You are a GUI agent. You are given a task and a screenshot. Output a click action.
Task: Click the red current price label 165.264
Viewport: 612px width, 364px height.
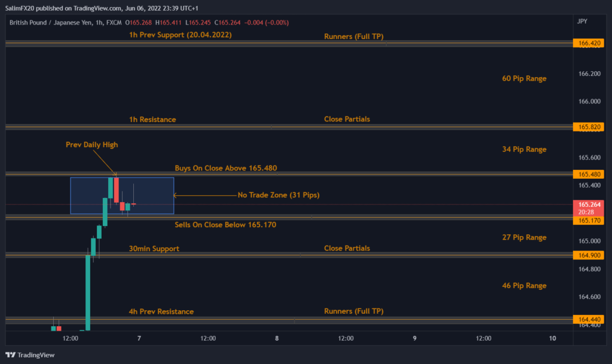pyautogui.click(x=589, y=207)
